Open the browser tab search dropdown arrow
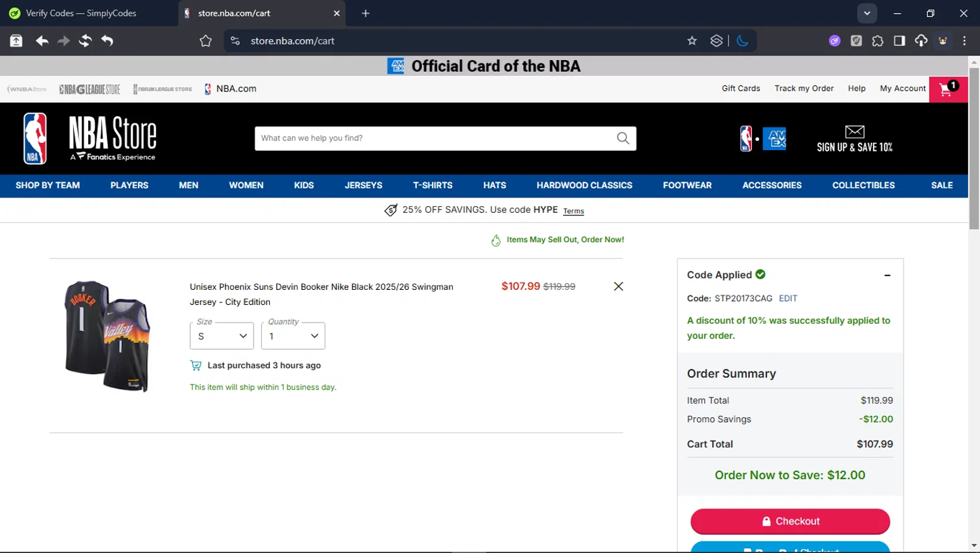This screenshot has width=980, height=553. tap(867, 13)
